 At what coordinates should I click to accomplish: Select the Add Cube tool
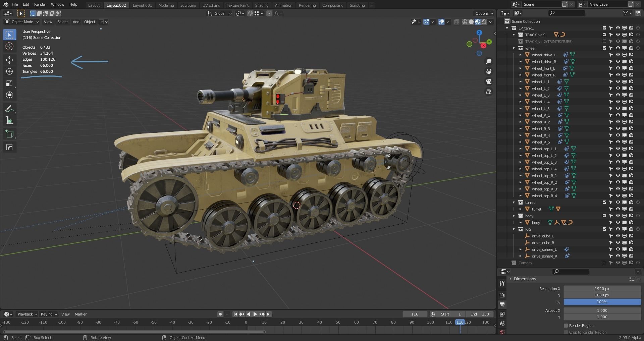(x=9, y=134)
